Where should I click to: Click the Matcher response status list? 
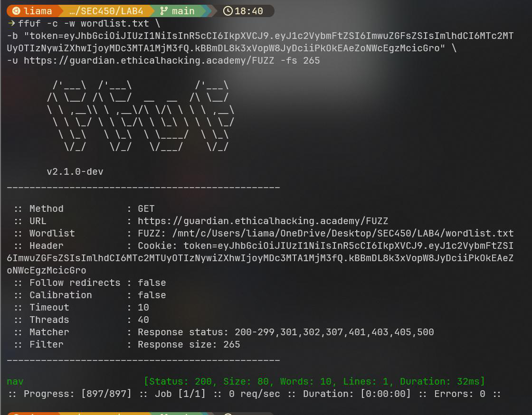[285, 332]
